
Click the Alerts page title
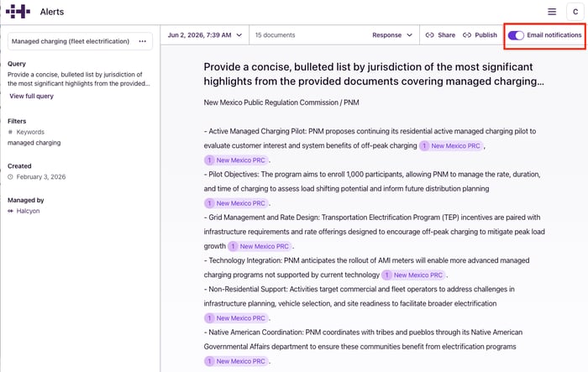pos(52,12)
